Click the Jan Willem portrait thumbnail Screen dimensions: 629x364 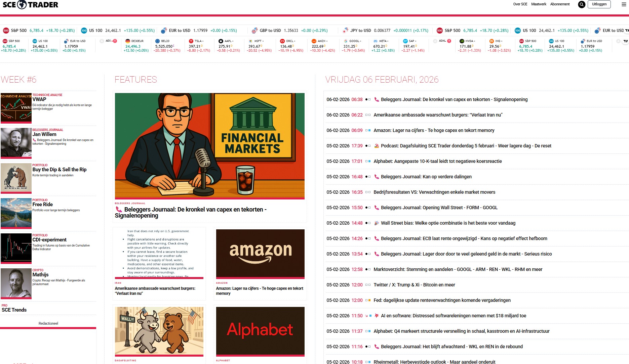coord(16,143)
